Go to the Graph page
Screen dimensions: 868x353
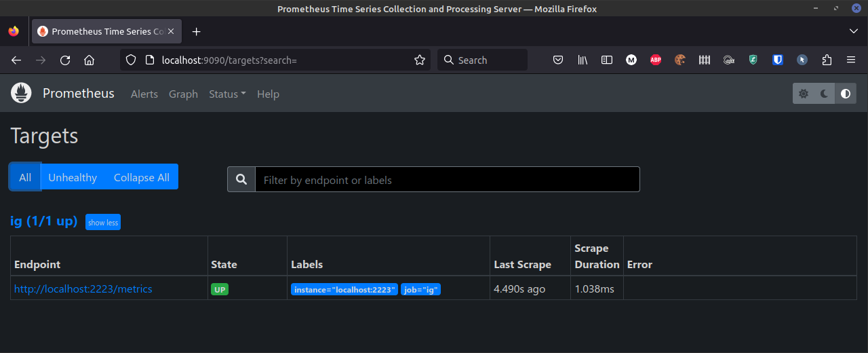(x=183, y=94)
